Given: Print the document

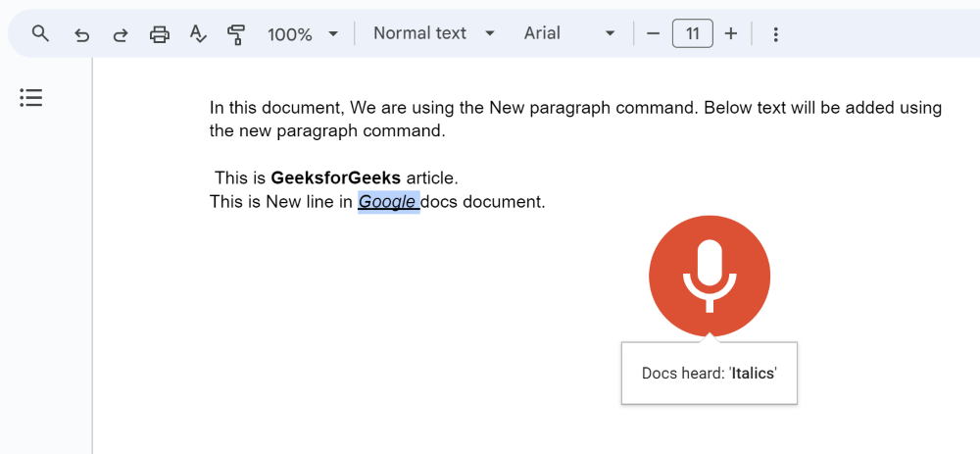Looking at the screenshot, I should pos(159,34).
